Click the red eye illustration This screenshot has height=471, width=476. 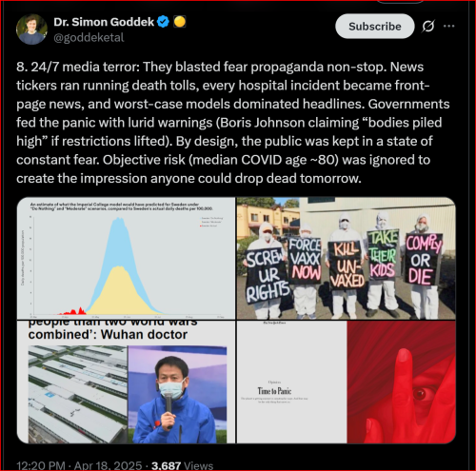[402, 382]
